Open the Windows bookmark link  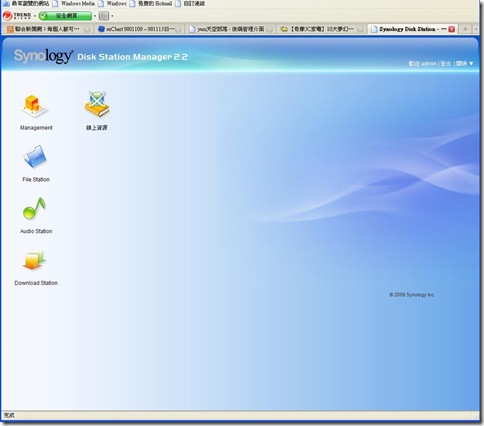point(112,4)
